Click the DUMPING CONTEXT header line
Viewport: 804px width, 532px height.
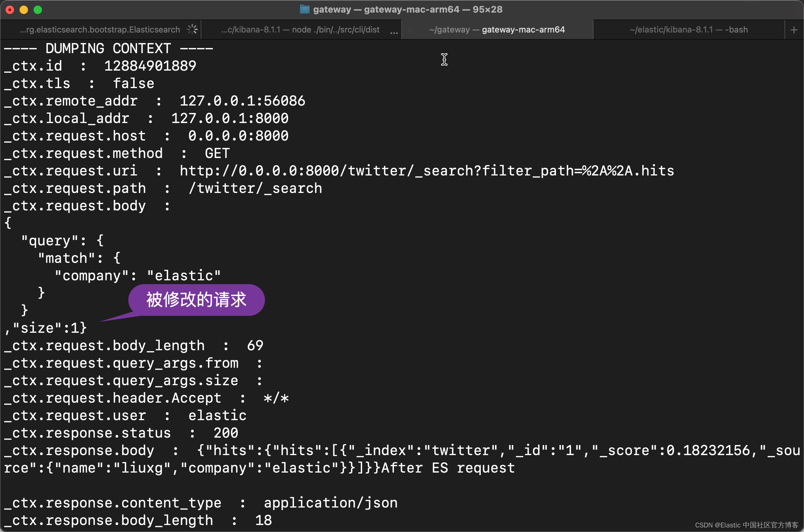coord(108,49)
